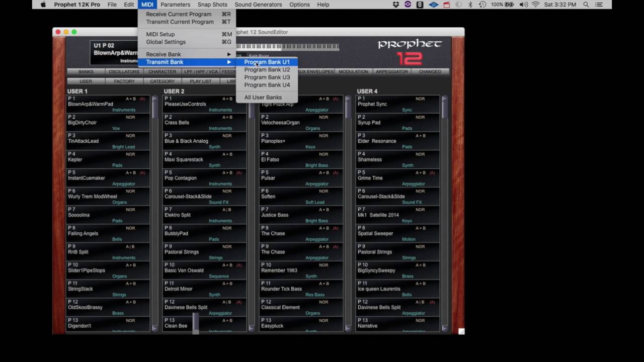Show the USER banks view
Viewport: 644px width, 362px height.
point(86,81)
